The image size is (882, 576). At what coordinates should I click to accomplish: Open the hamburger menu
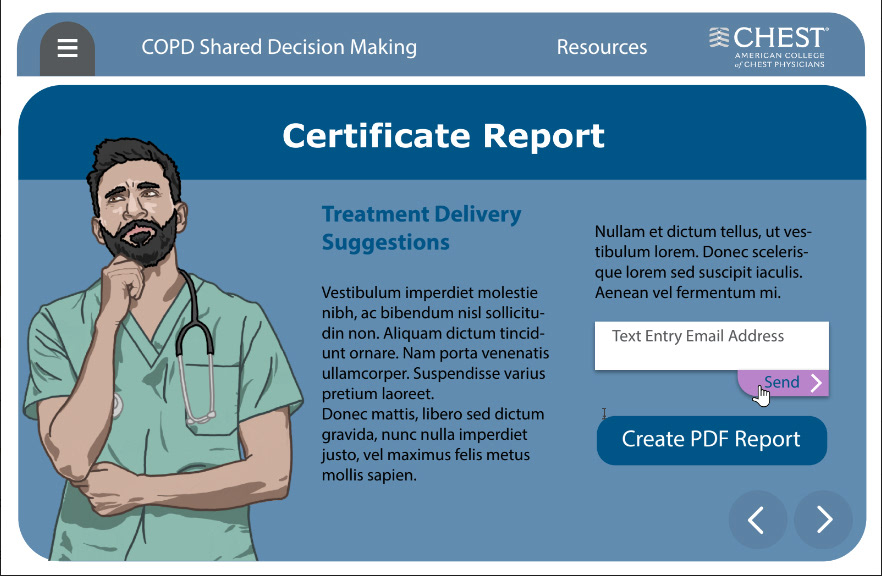click(x=68, y=48)
